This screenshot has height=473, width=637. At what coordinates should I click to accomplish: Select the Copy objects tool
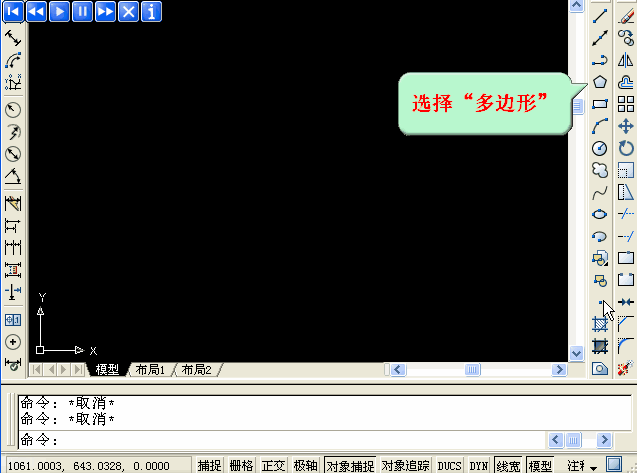626,38
